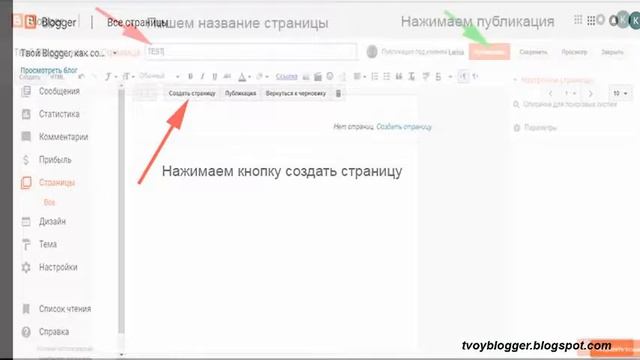
Task: Click the page title field containing TEST
Action: pyautogui.click(x=251, y=52)
